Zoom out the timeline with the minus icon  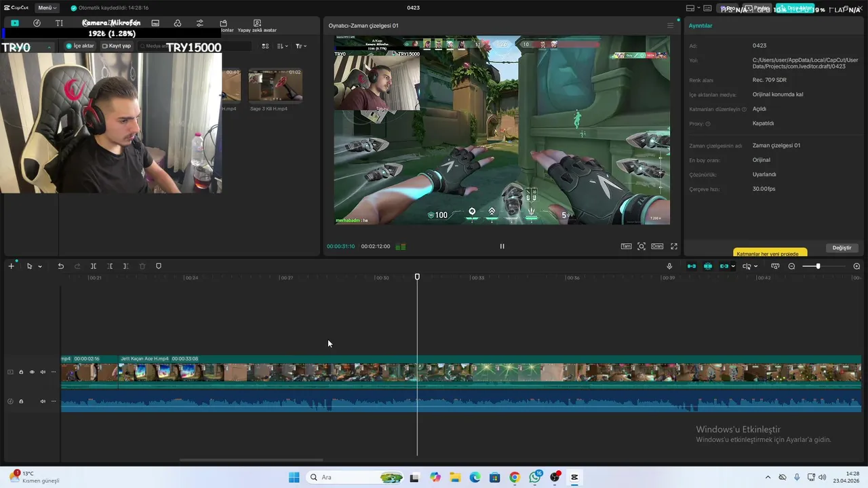tap(791, 266)
